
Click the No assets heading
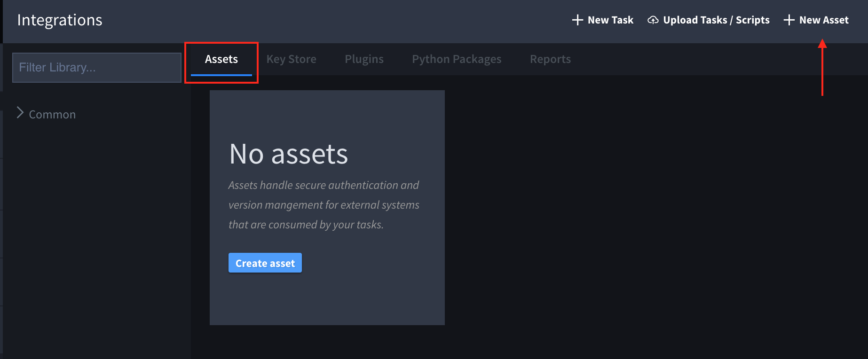pyautogui.click(x=288, y=154)
